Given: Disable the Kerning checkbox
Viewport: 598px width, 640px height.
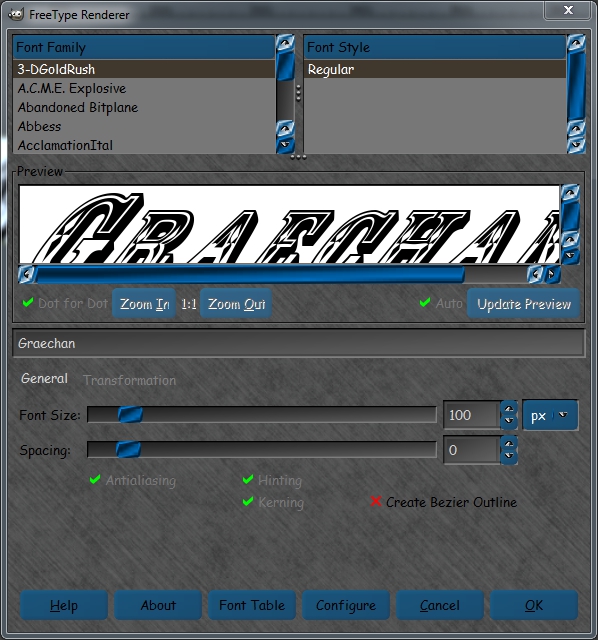Looking at the screenshot, I should 273,502.
